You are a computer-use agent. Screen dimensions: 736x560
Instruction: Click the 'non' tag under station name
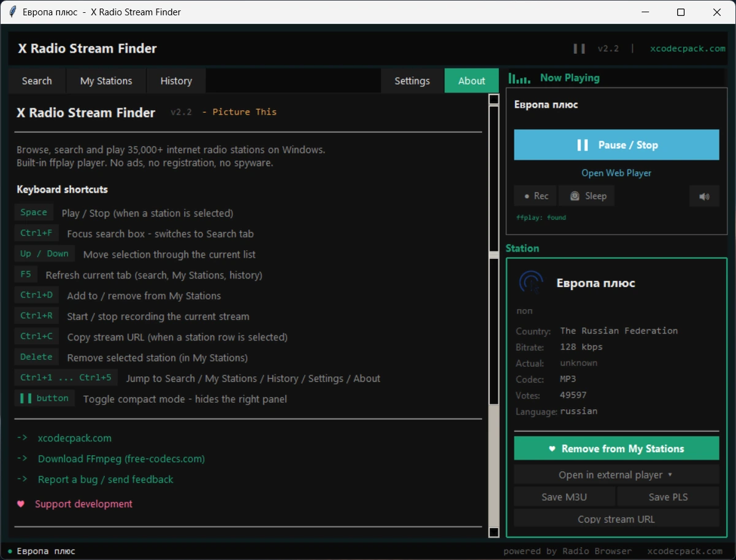pos(524,311)
